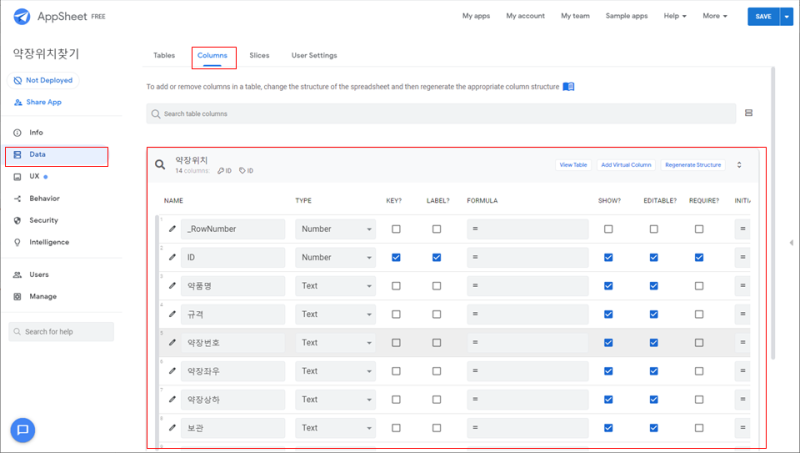Image resolution: width=800 pixels, height=453 pixels.
Task: Click the collapse arrow at right edge
Action: coord(791,243)
